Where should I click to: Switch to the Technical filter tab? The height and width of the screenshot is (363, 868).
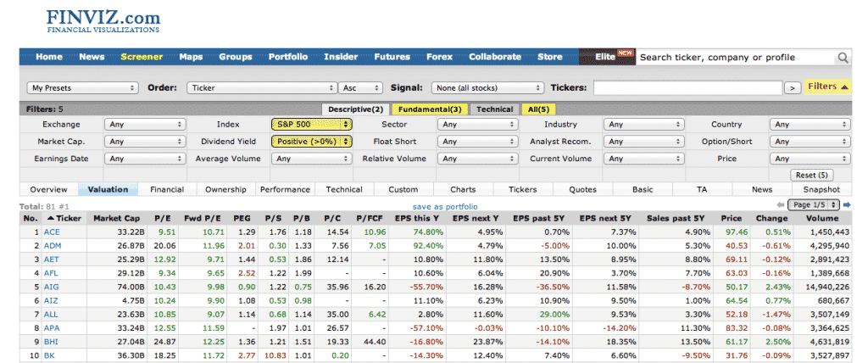point(494,109)
